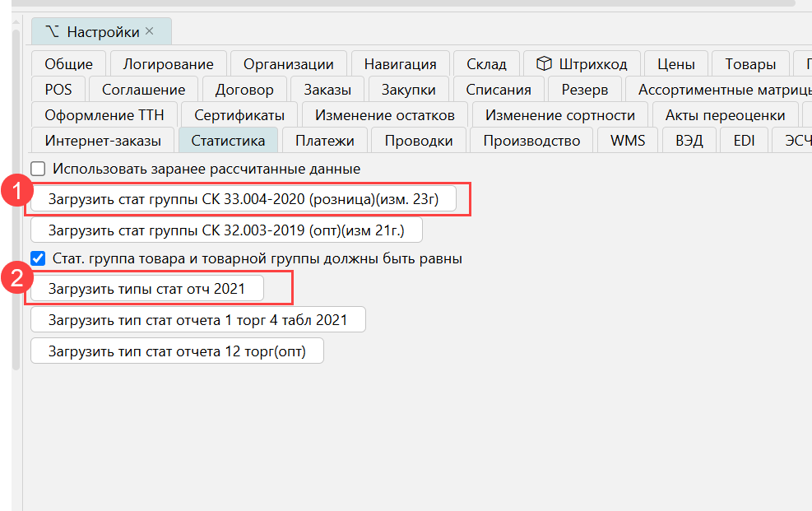Screen dimensions: 812x511
Task: Click Загрузить тип стат отчета 1 торг button
Action: pos(197,319)
